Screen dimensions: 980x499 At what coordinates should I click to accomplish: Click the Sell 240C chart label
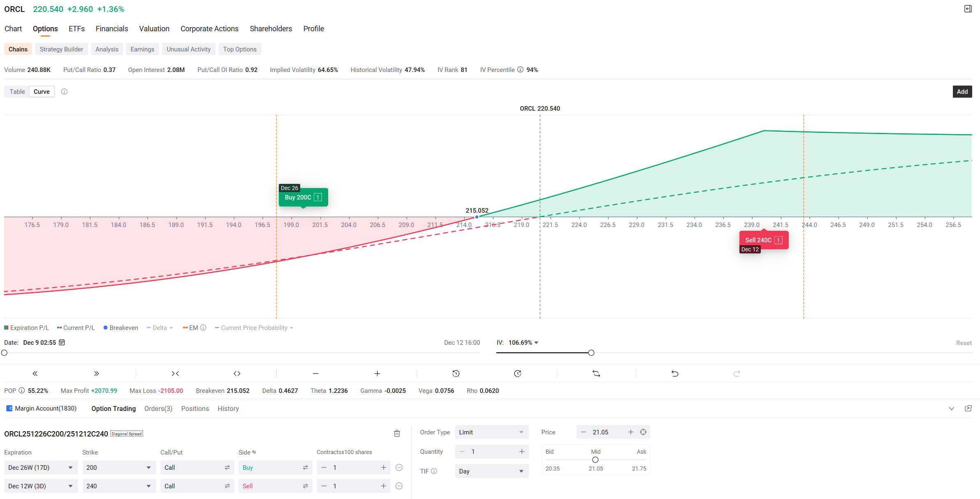[764, 240]
